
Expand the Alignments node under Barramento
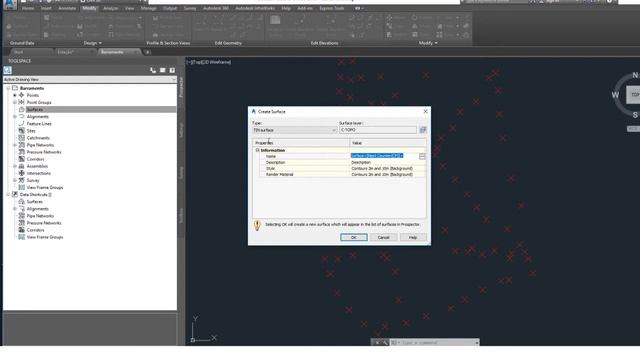tap(15, 117)
